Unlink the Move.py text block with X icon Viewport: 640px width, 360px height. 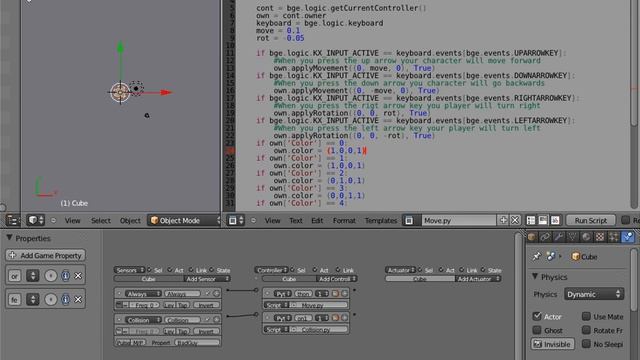click(x=515, y=220)
